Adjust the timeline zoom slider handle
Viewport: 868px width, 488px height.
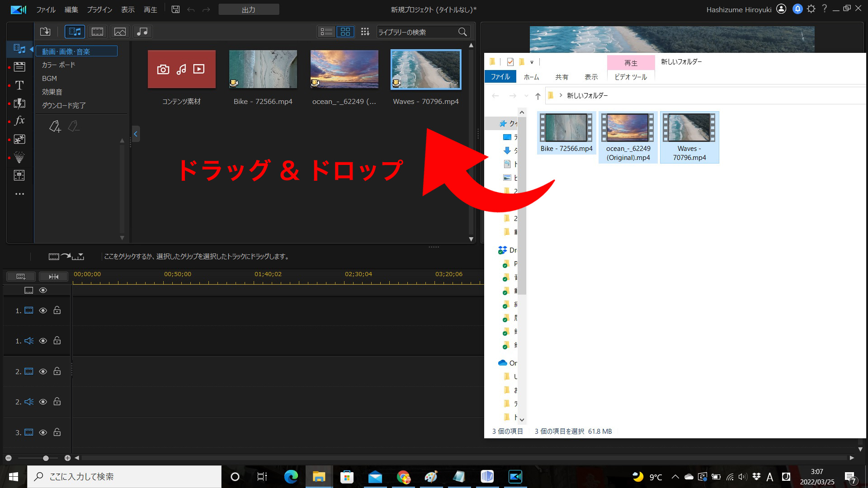pyautogui.click(x=46, y=458)
